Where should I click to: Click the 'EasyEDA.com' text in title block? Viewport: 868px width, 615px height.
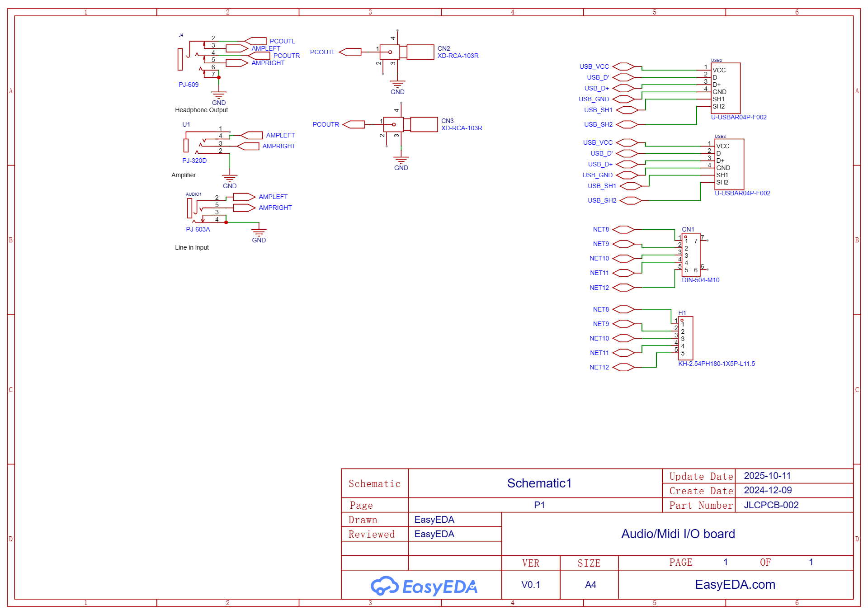pos(735,584)
